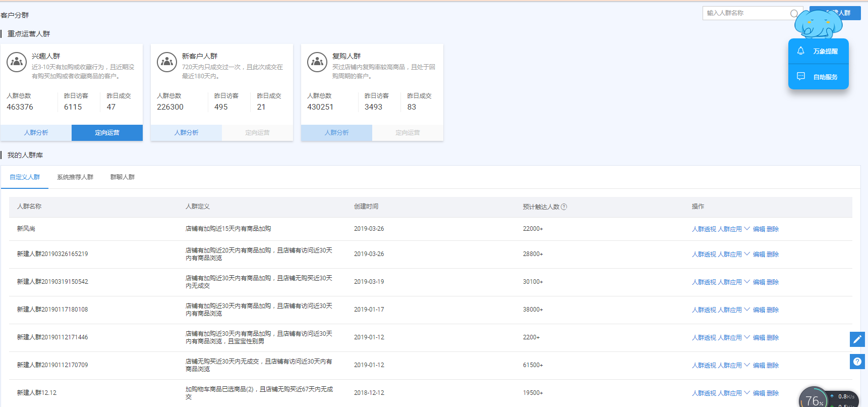
Task: Open 人群透视 for 新风尚
Action: point(704,229)
